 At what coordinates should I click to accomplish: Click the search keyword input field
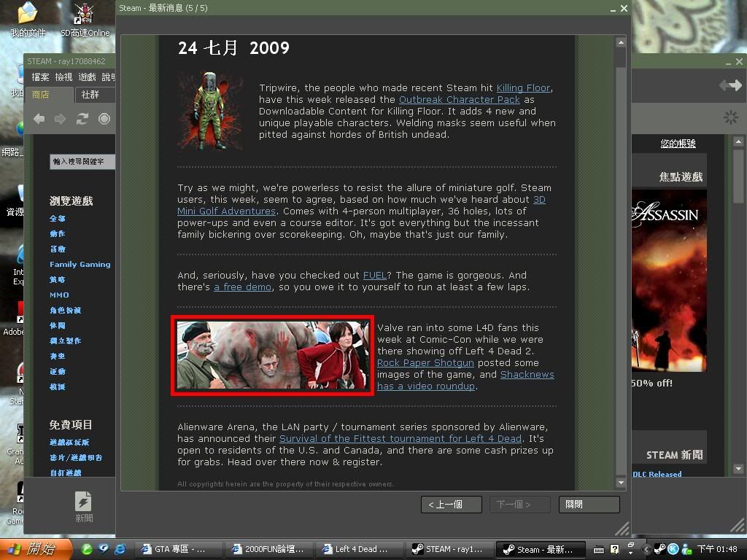82,162
